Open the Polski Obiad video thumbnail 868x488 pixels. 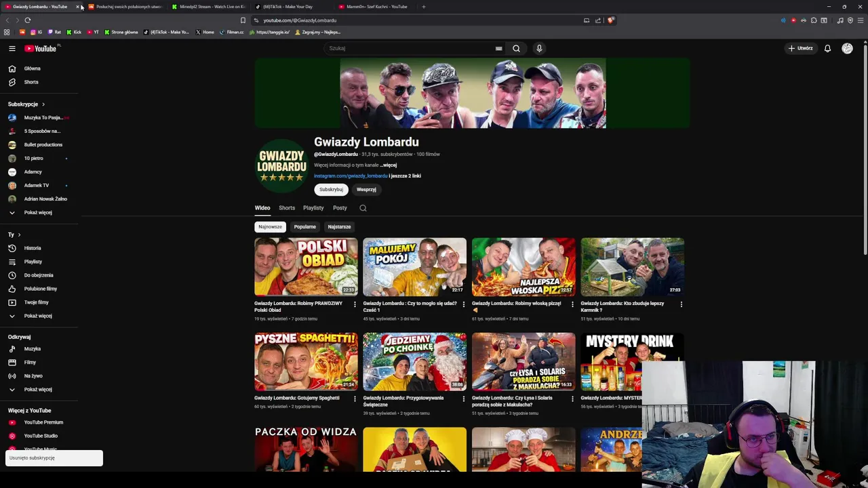click(306, 266)
